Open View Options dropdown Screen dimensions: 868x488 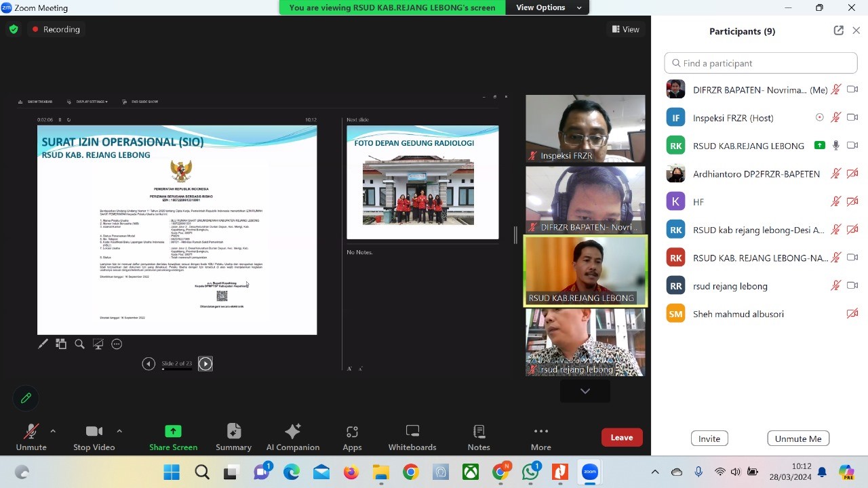[x=548, y=7]
